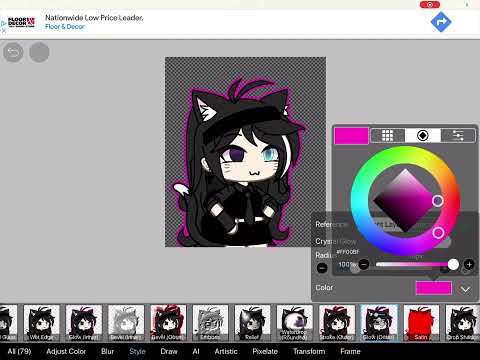Open the All (79) filter category
This screenshot has height=360, width=480.
[x=19, y=351]
